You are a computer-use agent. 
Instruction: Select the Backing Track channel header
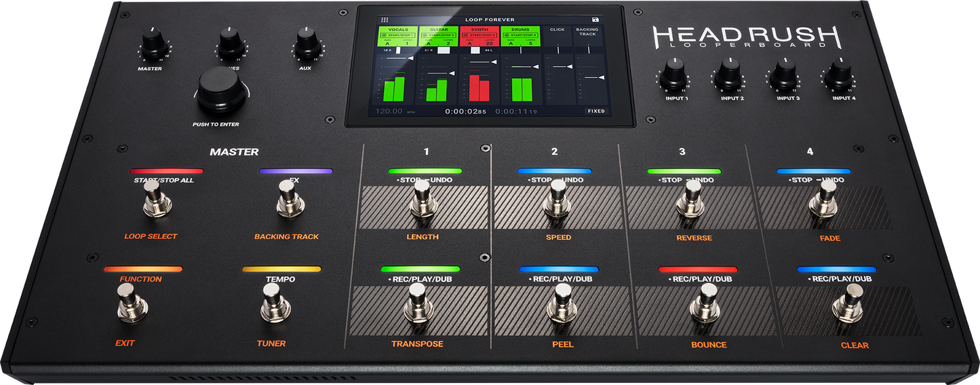coord(587,32)
